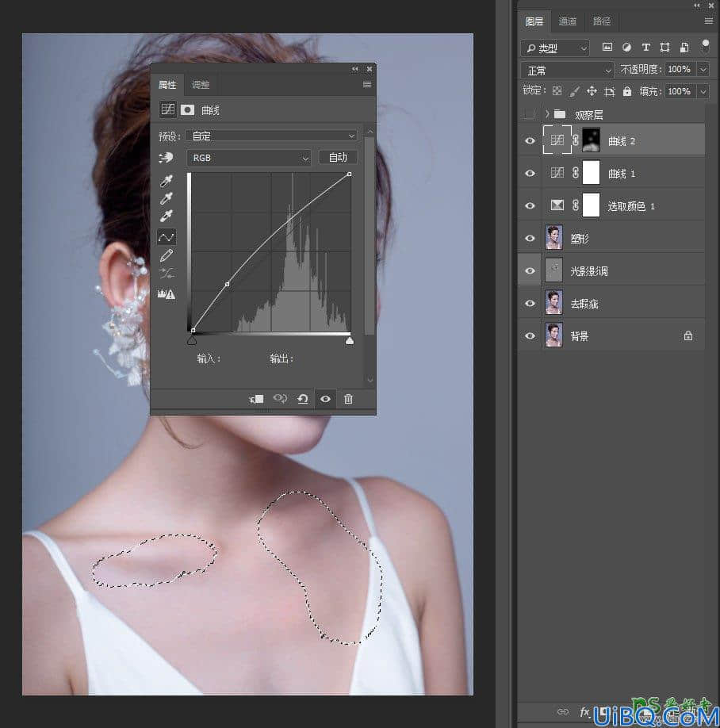The height and width of the screenshot is (728, 720).
Task: Click the black input level slider
Action: point(192,341)
